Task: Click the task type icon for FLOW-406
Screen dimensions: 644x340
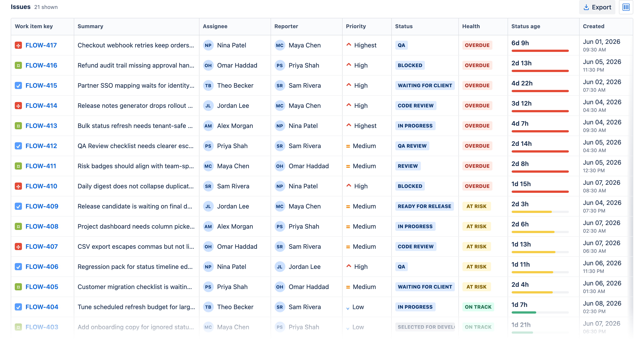Action: click(18, 267)
